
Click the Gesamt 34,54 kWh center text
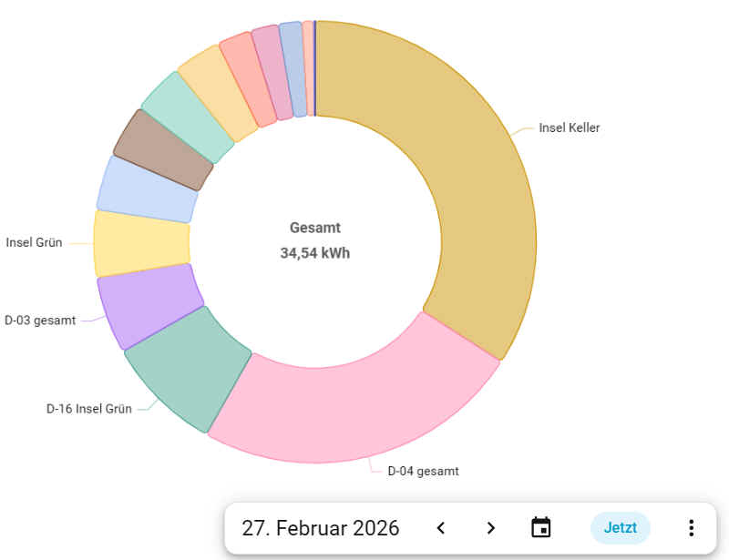(314, 240)
